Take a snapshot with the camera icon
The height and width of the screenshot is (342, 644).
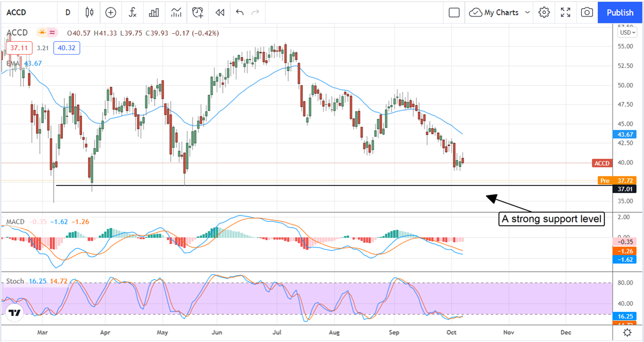[x=587, y=12]
